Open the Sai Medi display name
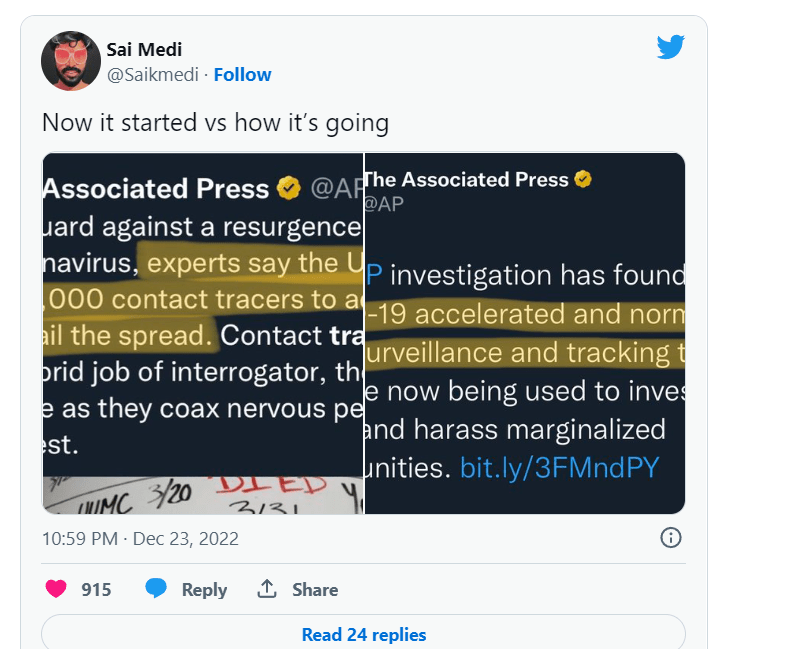Screen dimensions: 809x649 [x=144, y=50]
